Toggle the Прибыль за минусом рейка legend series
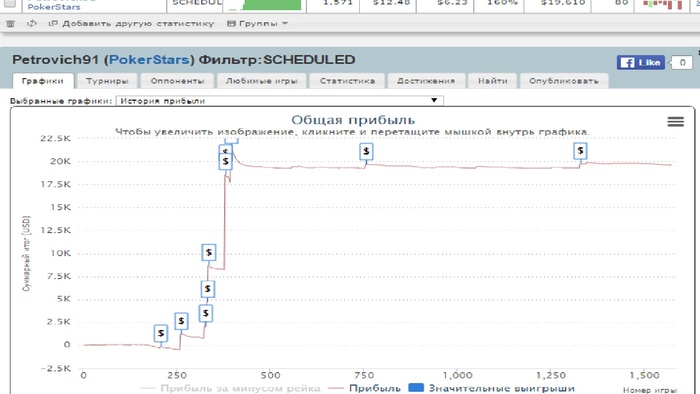This screenshot has width=700, height=394. pos(230,389)
